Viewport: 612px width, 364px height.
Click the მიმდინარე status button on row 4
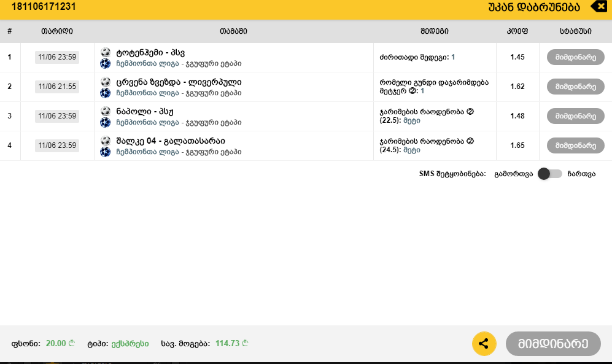(575, 145)
